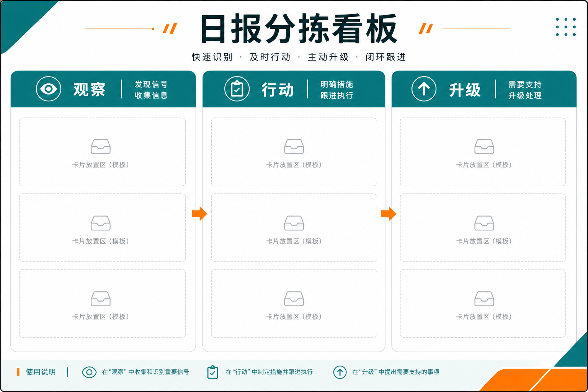The height and width of the screenshot is (392, 588).
Task: Click the tray icon in the bottom 观察 card slot
Action: (x=101, y=299)
